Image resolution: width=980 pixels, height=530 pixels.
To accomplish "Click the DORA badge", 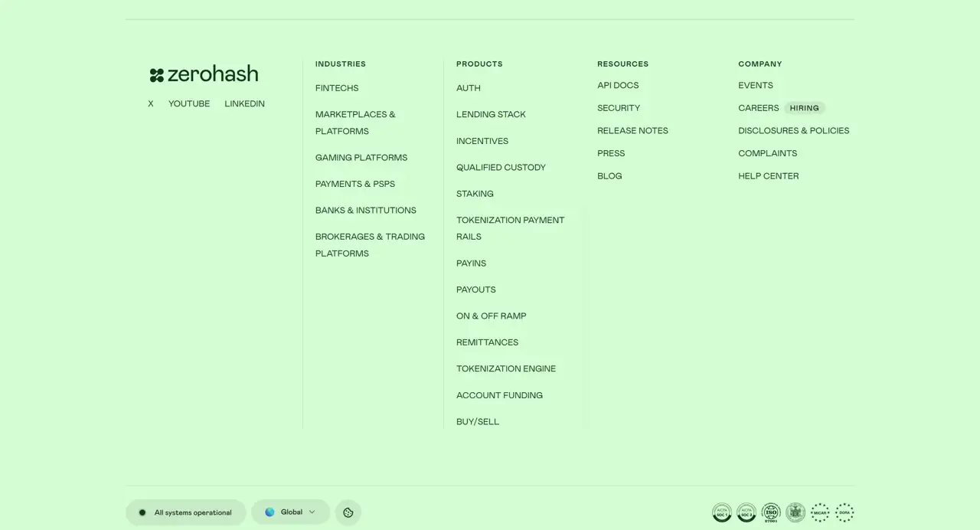I will coord(844,512).
